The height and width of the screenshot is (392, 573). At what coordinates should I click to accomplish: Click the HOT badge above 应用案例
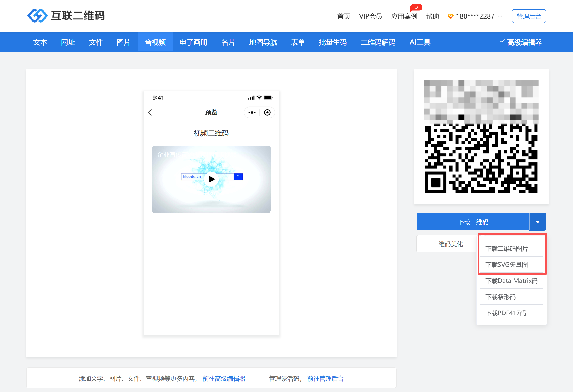[416, 7]
